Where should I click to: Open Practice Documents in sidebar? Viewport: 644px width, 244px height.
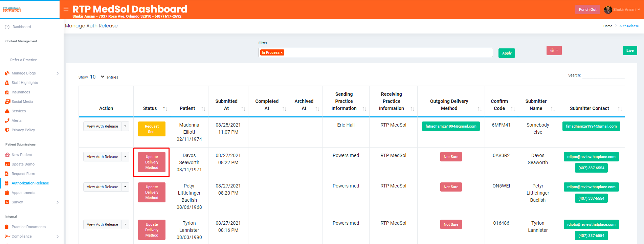click(28, 227)
